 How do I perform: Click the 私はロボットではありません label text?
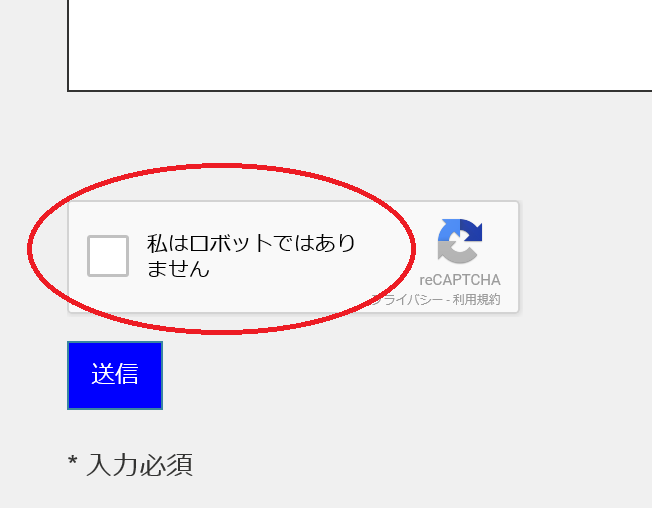pos(251,255)
